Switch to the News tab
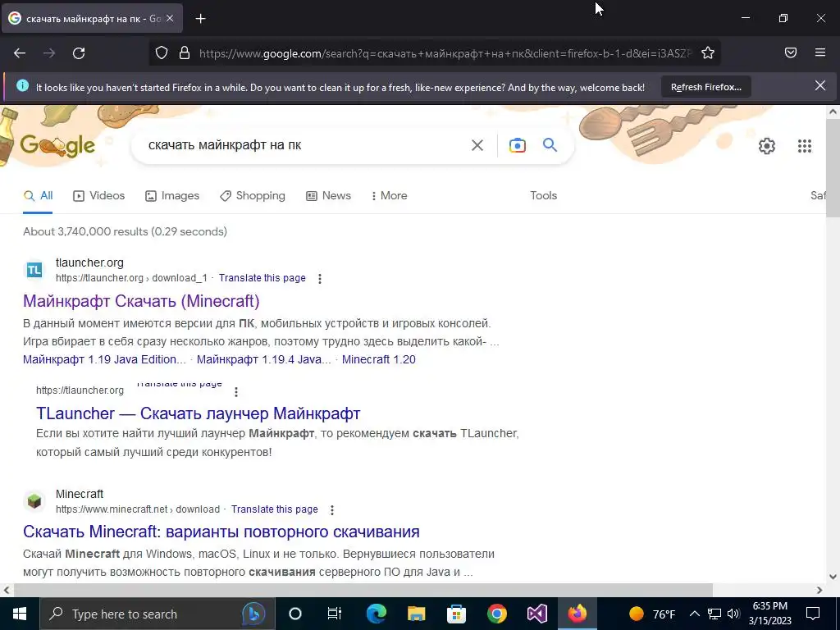The width and height of the screenshot is (840, 630). point(328,195)
